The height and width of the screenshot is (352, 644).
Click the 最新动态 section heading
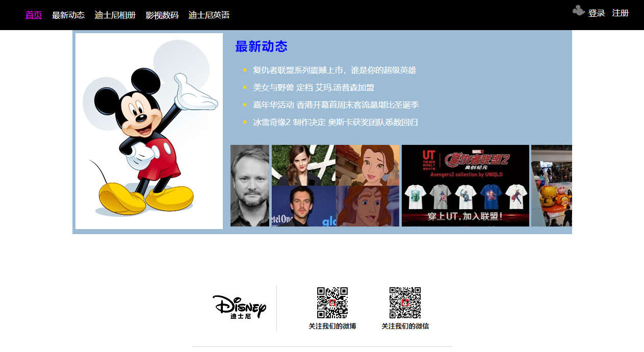[261, 46]
